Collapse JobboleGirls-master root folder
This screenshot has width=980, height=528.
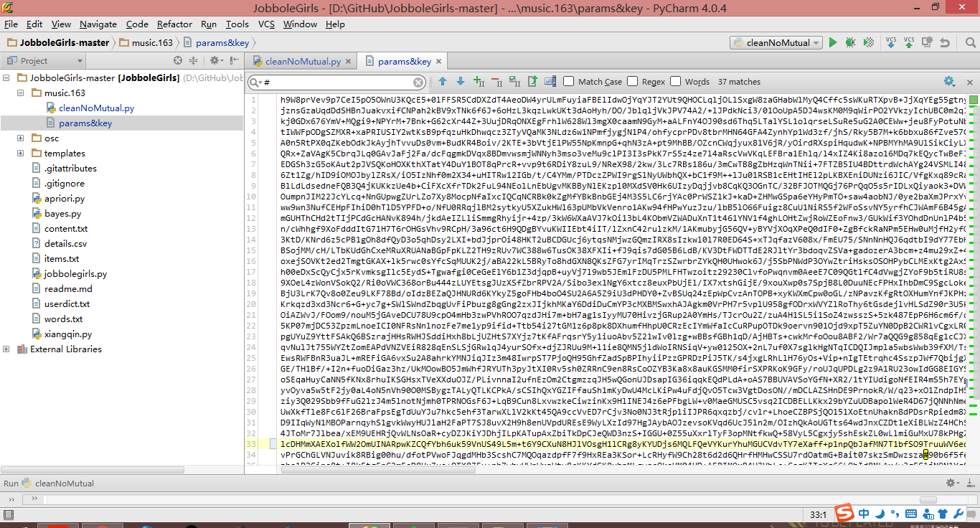tap(7, 77)
